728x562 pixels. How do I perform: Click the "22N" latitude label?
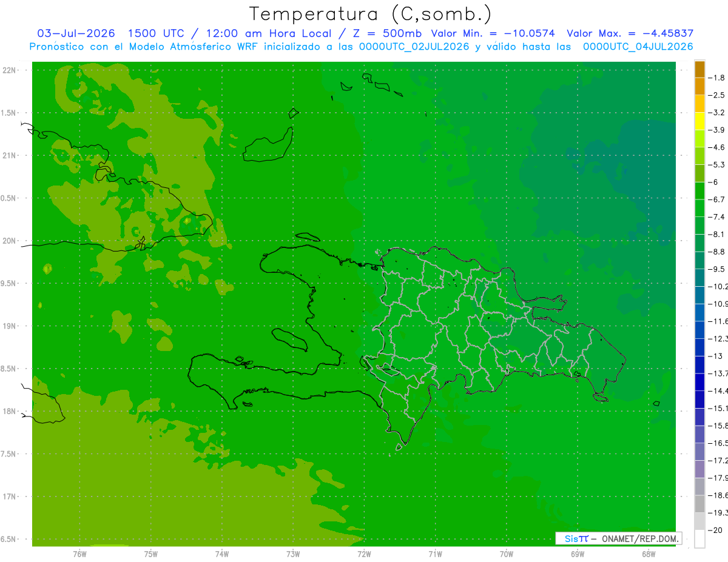pos(8,70)
